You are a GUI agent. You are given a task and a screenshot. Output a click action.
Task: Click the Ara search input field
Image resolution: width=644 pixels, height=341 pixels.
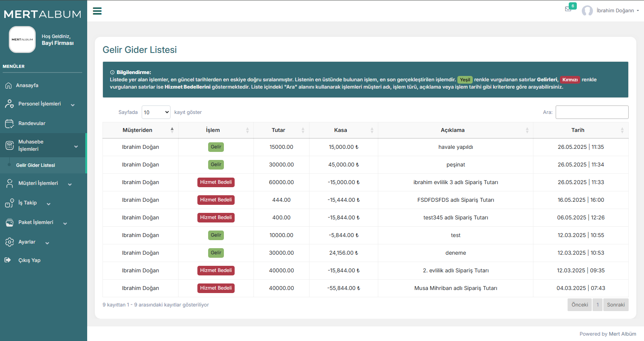click(592, 112)
